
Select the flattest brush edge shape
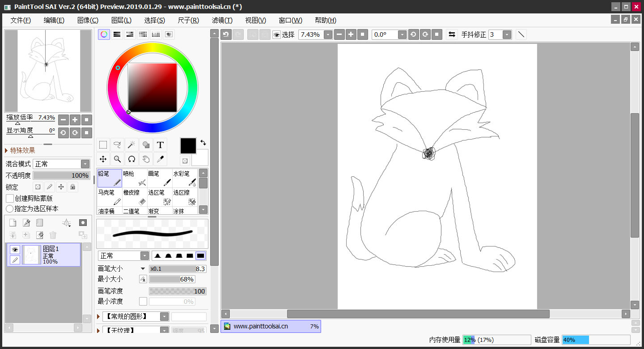coord(200,255)
